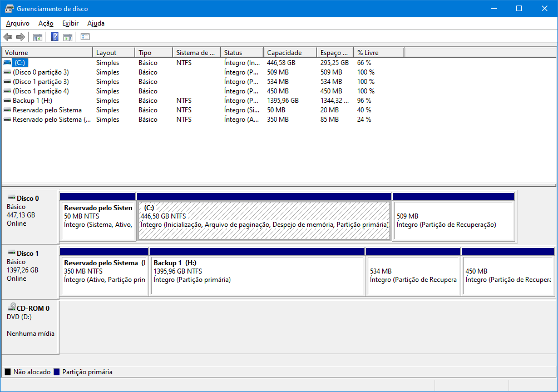Close the Gerenciamento de disco window
The height and width of the screenshot is (392, 558).
545,8
